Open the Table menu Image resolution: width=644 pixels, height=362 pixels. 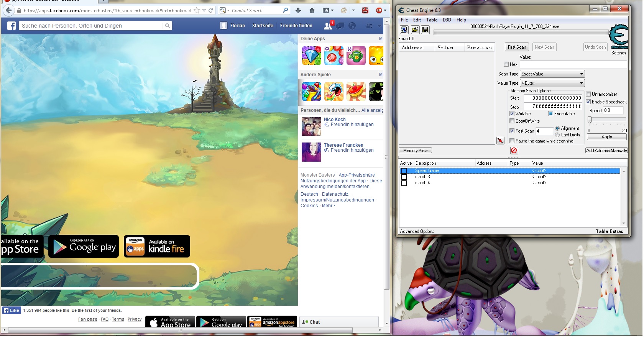(432, 20)
